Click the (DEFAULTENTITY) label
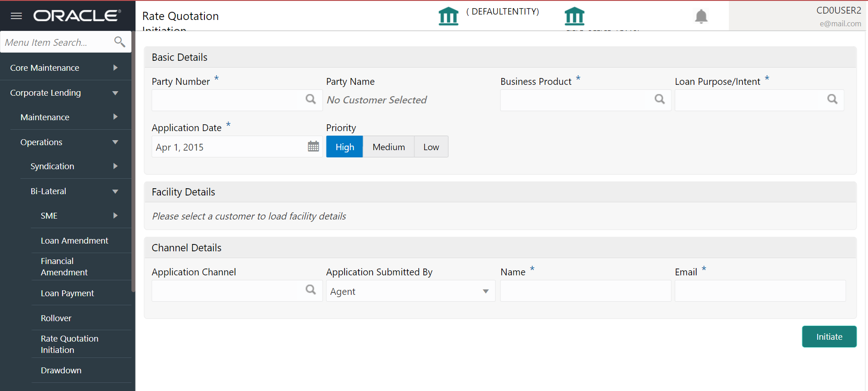Screen dimensions: 868x391 click(503, 11)
